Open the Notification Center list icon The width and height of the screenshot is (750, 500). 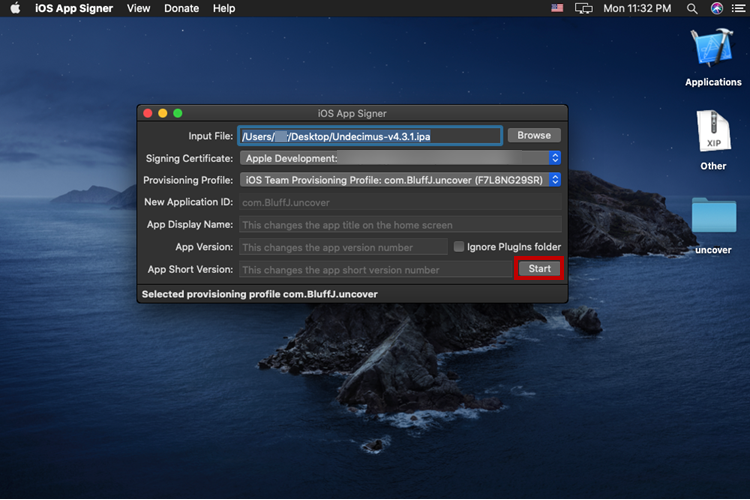click(739, 8)
